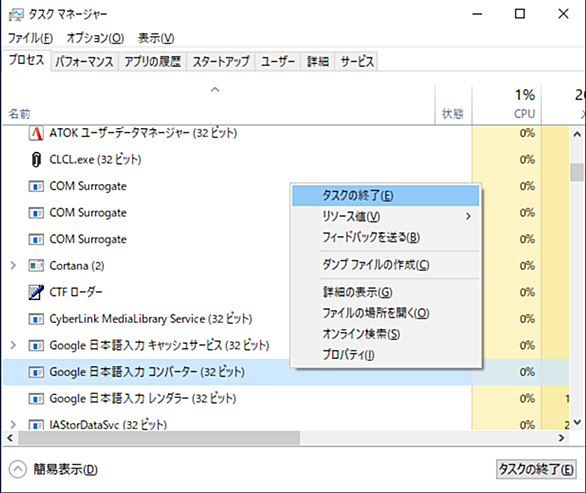Choose リソース値(V) in context menu
The image size is (586, 493).
point(386,216)
